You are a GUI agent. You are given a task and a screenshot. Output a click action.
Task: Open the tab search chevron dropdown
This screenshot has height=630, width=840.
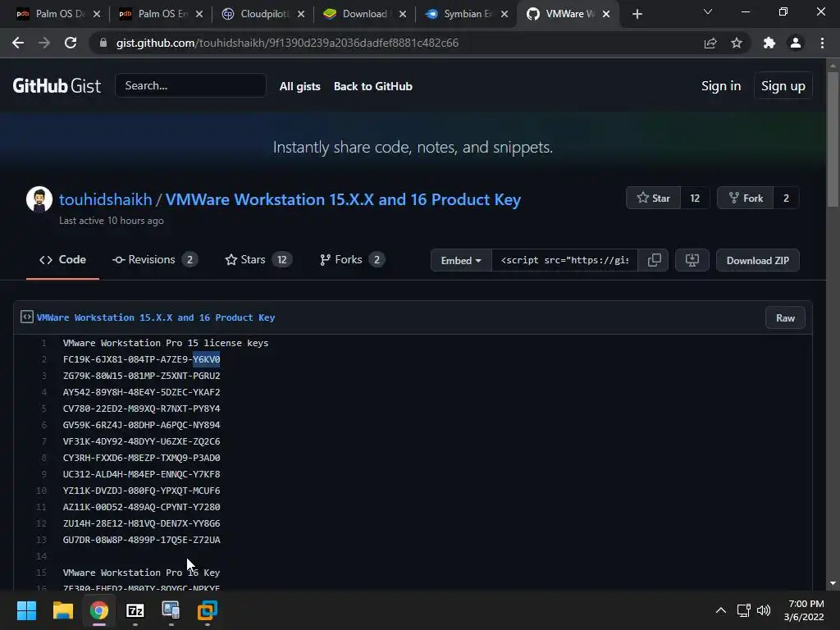pos(708,11)
